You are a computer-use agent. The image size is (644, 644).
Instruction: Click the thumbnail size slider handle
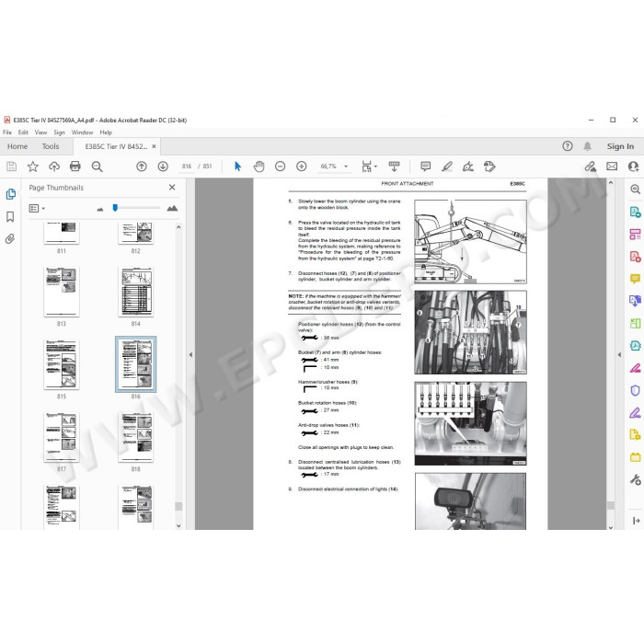coord(115,208)
